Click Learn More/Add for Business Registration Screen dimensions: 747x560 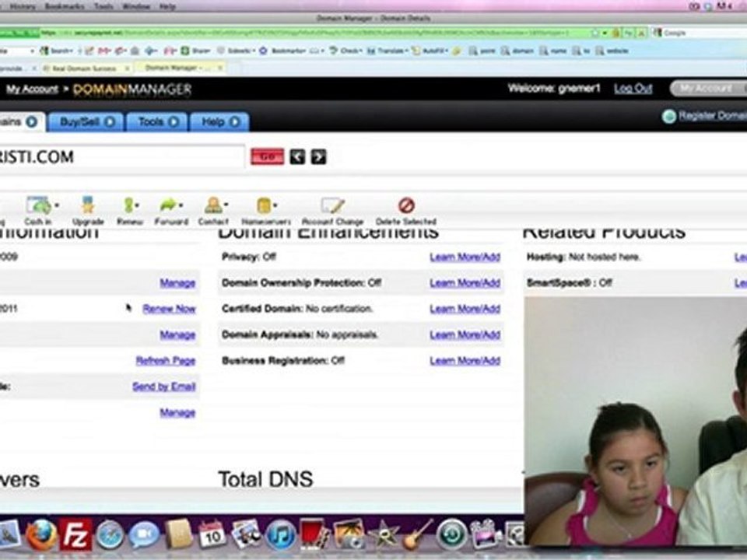pos(465,360)
